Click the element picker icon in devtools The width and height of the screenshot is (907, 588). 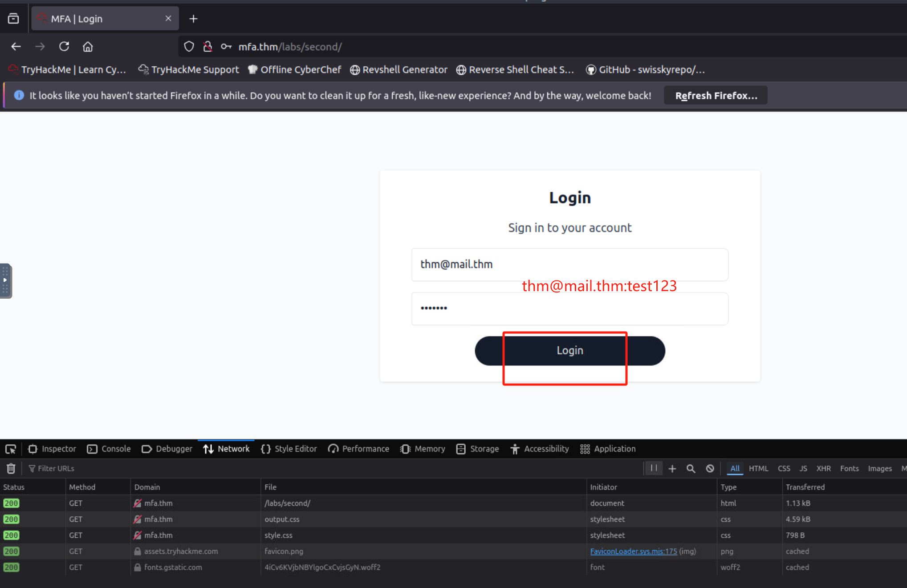(11, 449)
